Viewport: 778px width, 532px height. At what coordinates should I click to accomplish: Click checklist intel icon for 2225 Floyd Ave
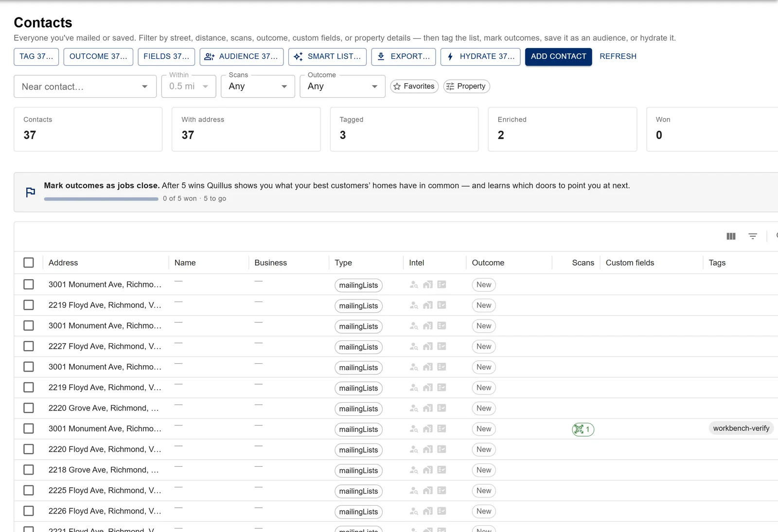tap(442, 490)
